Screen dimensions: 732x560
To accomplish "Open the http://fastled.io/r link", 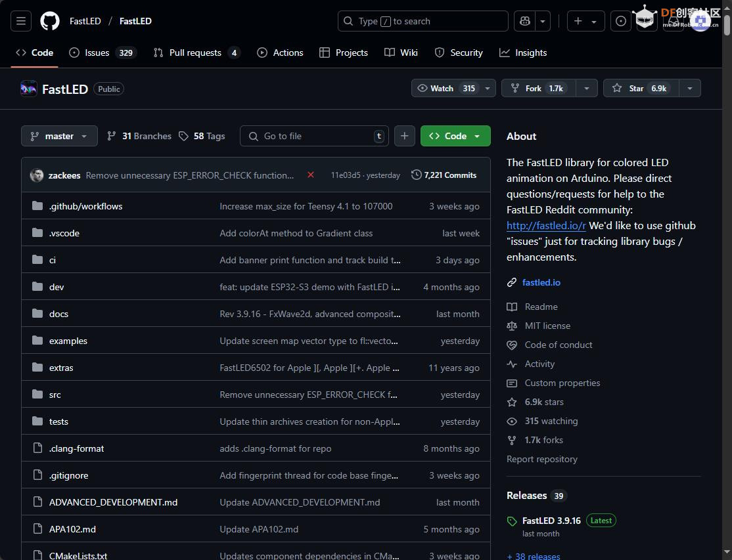I will point(546,226).
